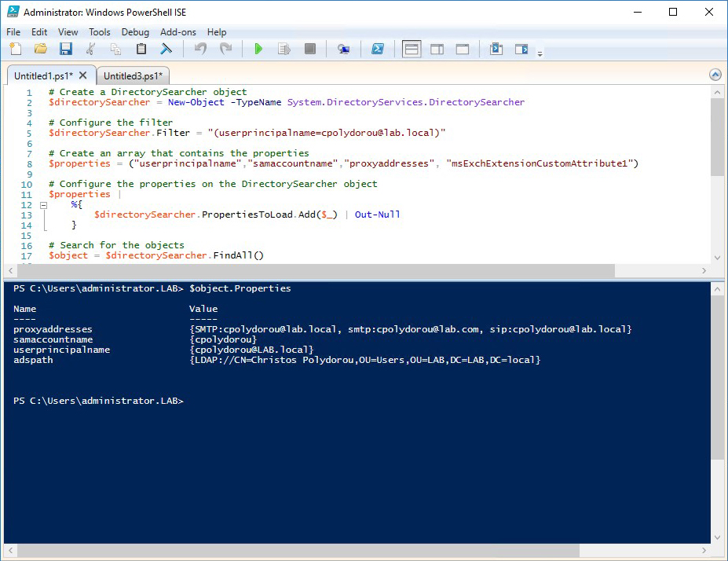Click the samaccountname row in console output
This screenshot has width=728, height=561.
(135, 339)
